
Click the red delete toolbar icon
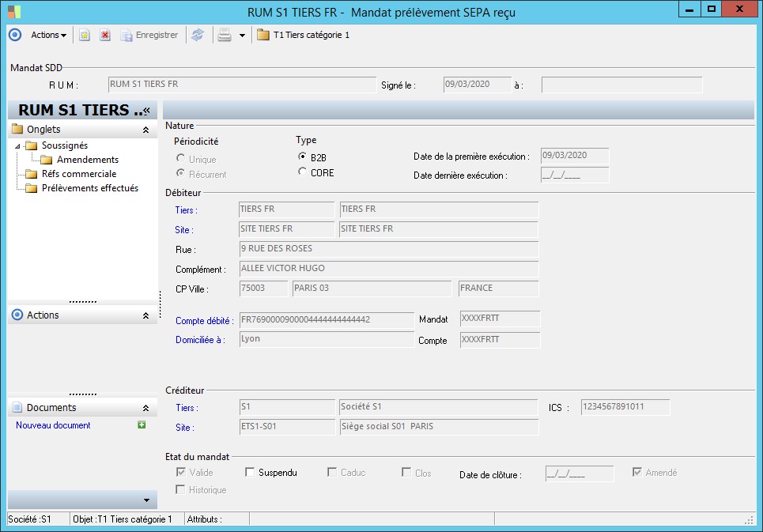coord(104,36)
